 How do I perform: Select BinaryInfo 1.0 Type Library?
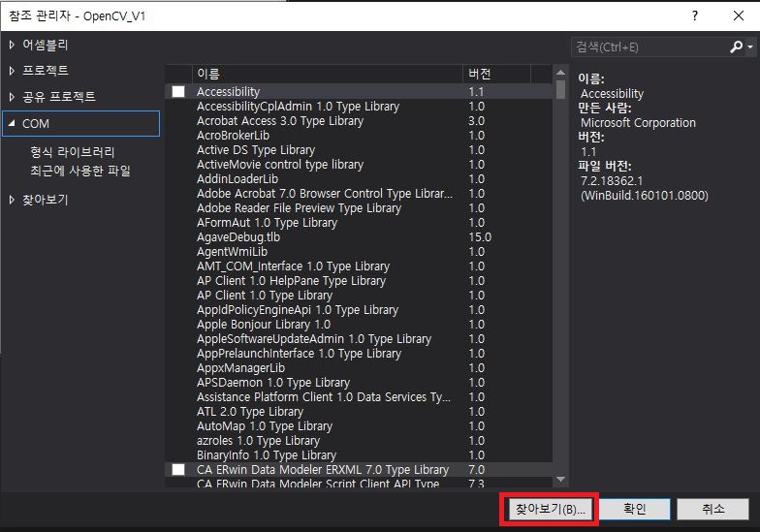[x=359, y=455]
